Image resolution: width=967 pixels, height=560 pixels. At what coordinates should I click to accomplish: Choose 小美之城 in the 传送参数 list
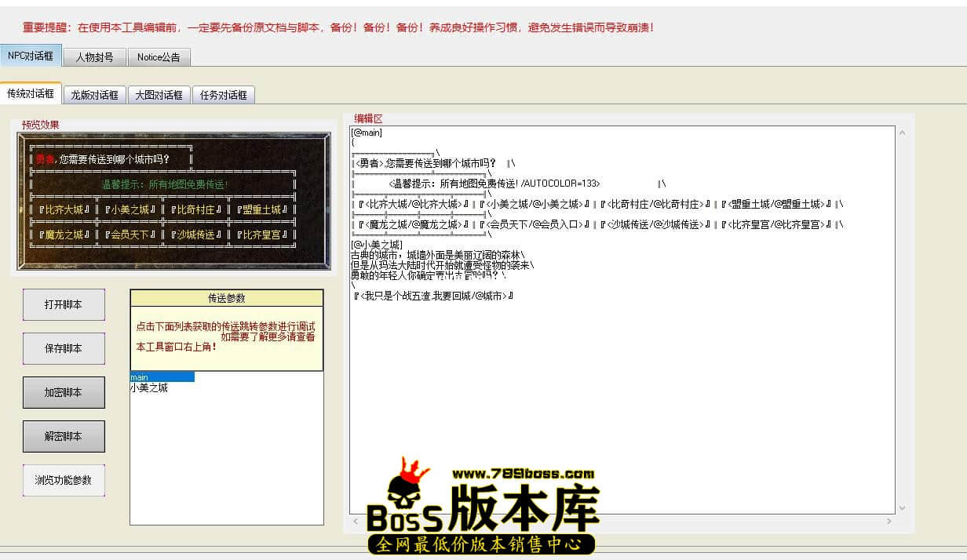point(149,387)
